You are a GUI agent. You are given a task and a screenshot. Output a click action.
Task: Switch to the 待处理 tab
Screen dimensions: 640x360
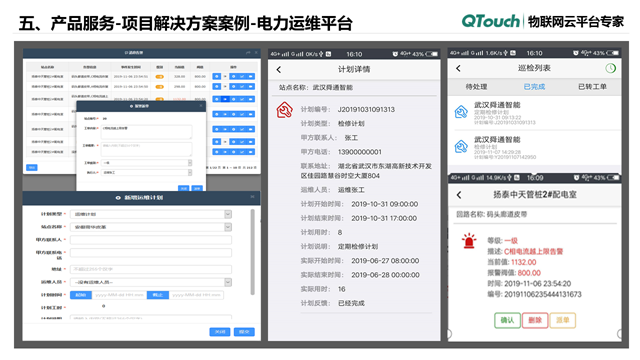pos(476,87)
